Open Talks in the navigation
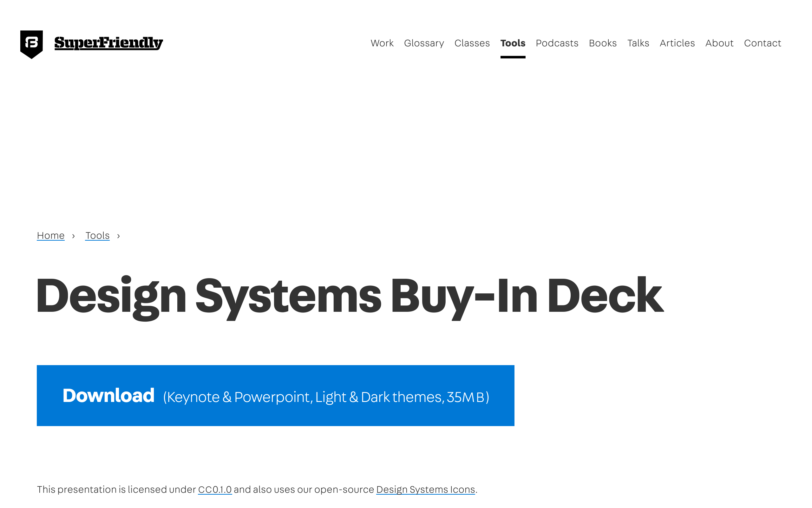This screenshot has height=508, width=812. pos(638,43)
